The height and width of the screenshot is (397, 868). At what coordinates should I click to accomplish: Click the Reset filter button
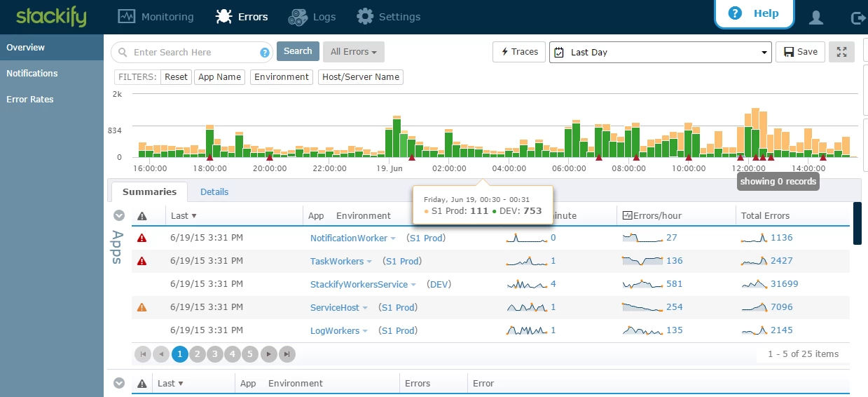[x=176, y=77]
